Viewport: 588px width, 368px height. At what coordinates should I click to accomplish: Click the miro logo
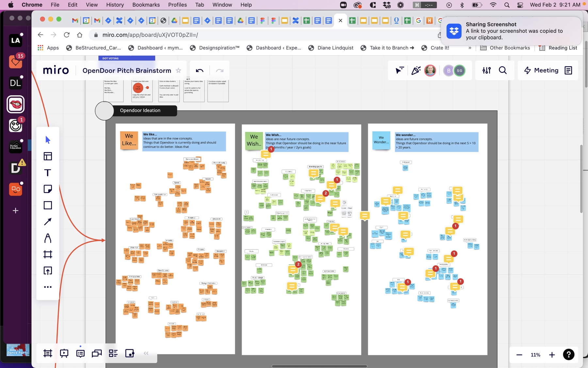56,70
